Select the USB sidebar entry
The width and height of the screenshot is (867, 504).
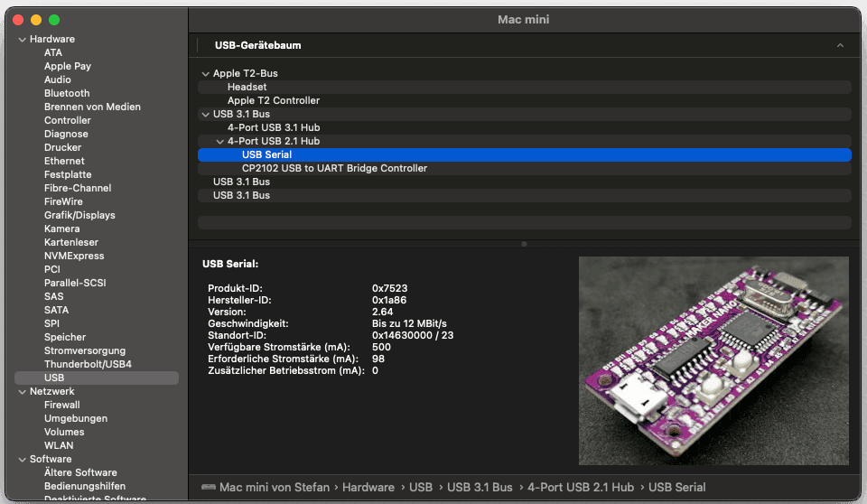point(97,378)
